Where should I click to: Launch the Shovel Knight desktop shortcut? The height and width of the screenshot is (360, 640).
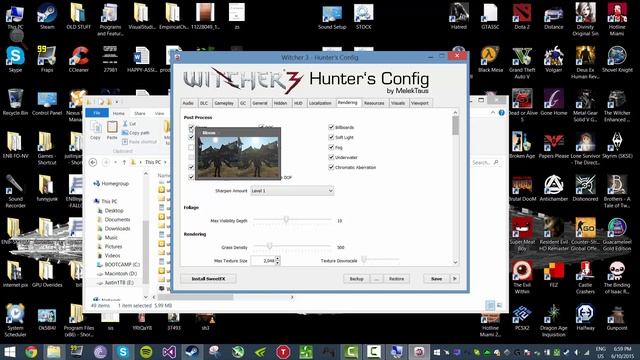(617, 59)
